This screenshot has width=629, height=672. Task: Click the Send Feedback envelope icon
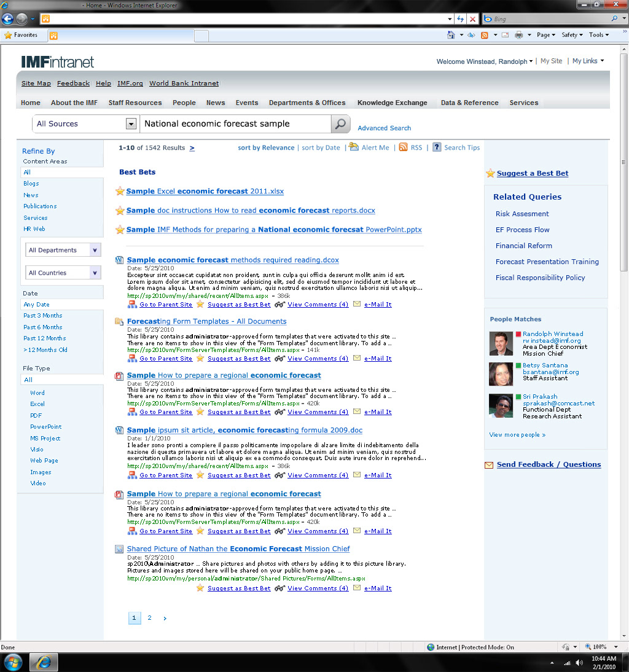(489, 465)
